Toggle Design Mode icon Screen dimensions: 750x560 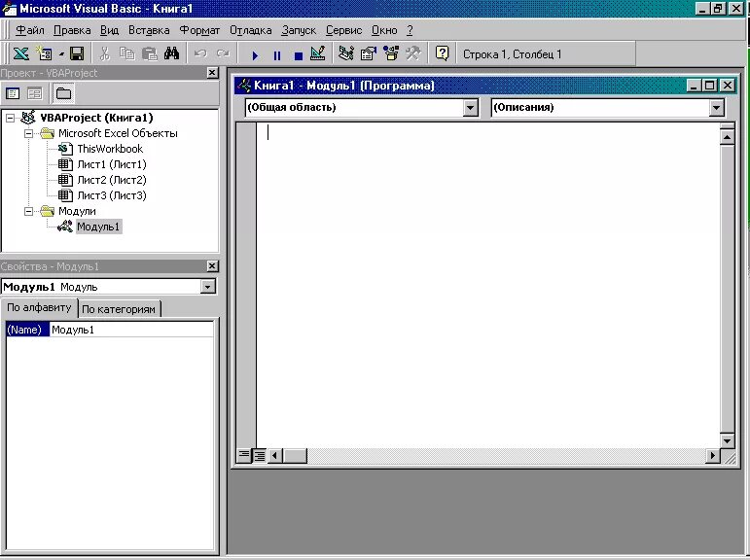[317, 53]
